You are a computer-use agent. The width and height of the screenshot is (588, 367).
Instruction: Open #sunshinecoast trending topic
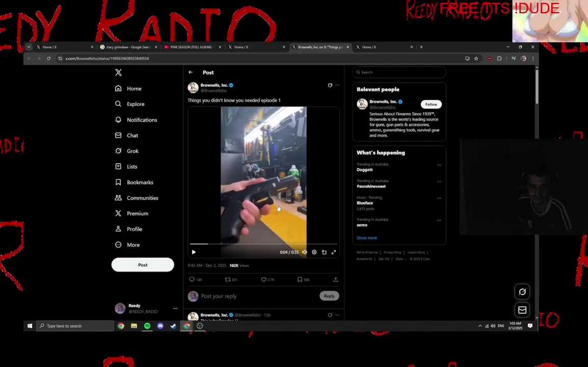point(371,186)
